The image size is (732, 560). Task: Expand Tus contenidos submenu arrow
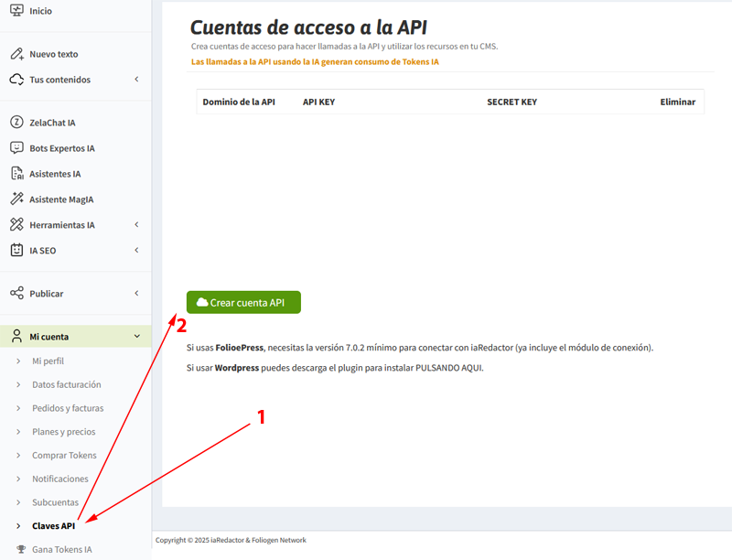point(136,80)
